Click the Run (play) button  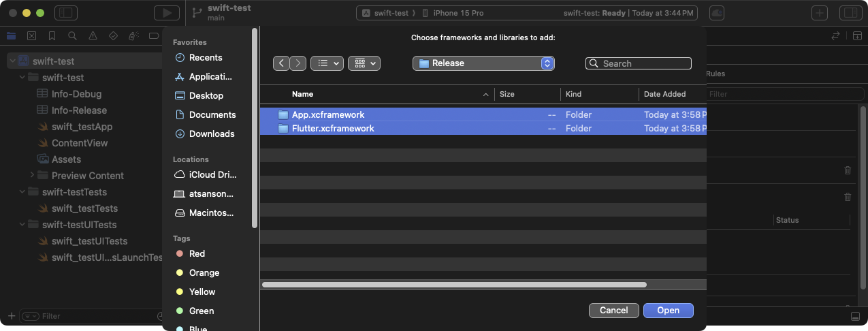(165, 13)
